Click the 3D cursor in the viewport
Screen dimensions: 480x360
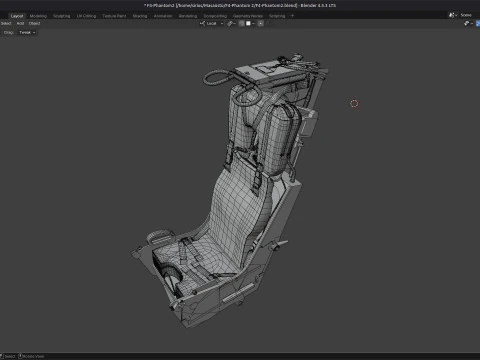[x=354, y=104]
